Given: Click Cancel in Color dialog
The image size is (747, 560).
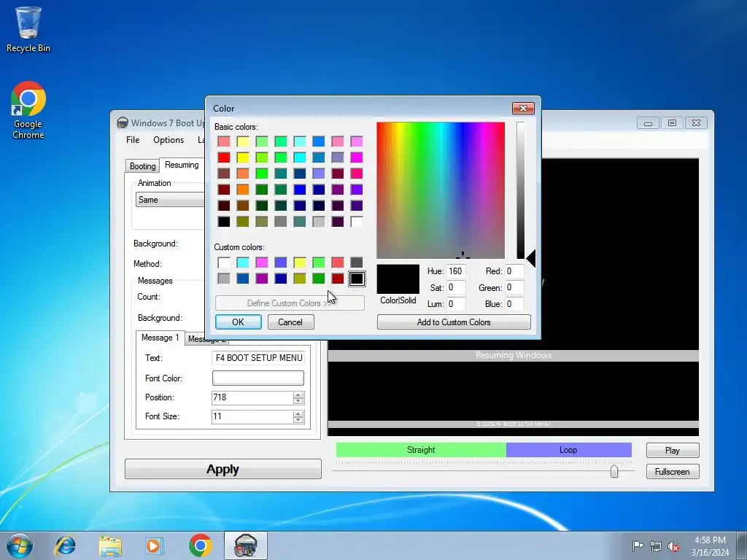Looking at the screenshot, I should coord(290,322).
